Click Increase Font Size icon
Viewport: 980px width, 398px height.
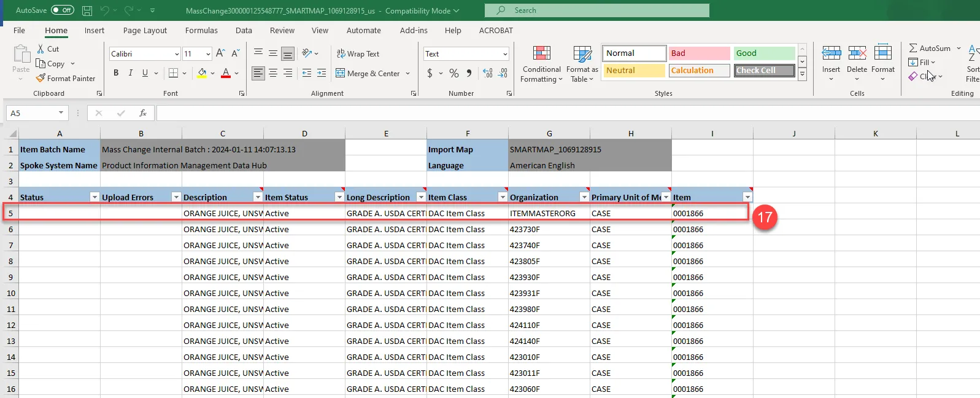(x=220, y=53)
